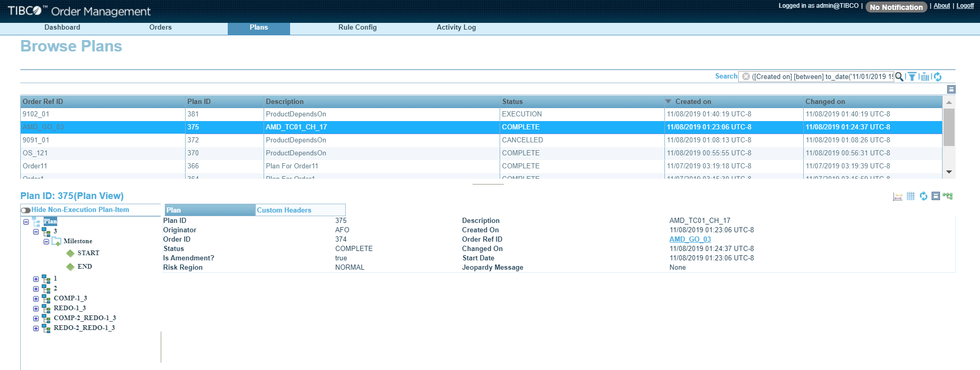Screen dimensions: 980x370
Task: Click the No Notification button
Action: tap(896, 7)
